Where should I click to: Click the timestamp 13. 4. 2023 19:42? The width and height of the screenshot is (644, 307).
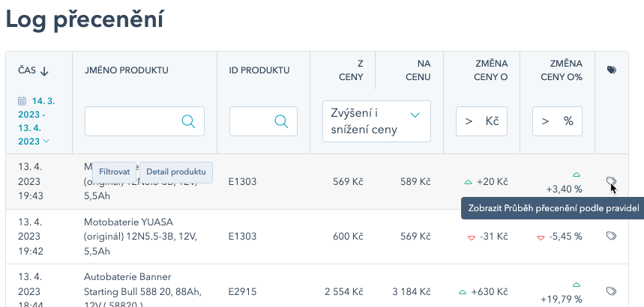coord(31,237)
